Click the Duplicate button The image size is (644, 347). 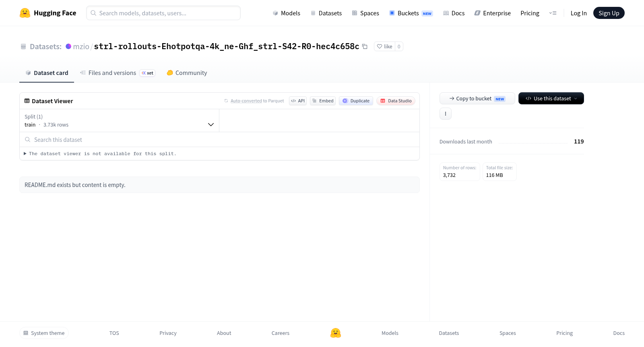click(356, 101)
